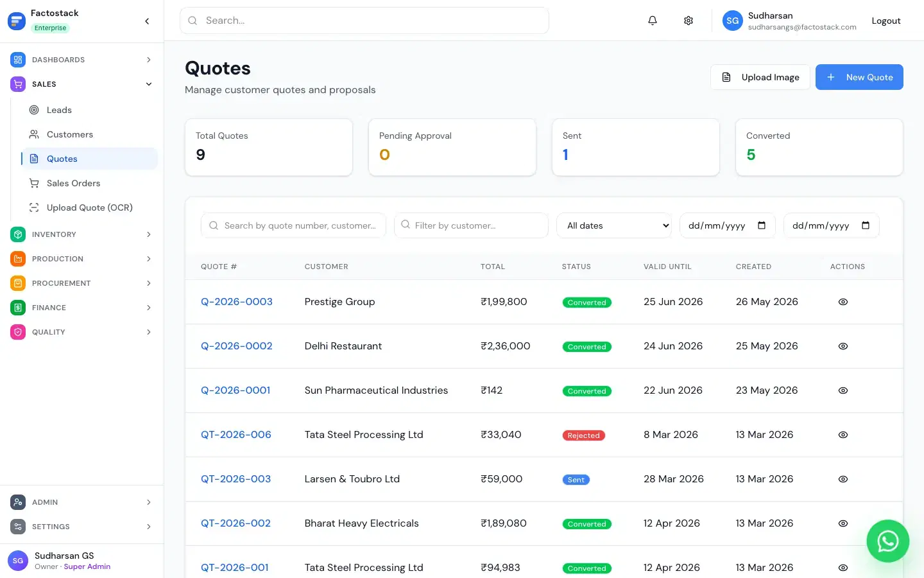This screenshot has width=924, height=578.
Task: Click the search by quote number field
Action: point(294,225)
